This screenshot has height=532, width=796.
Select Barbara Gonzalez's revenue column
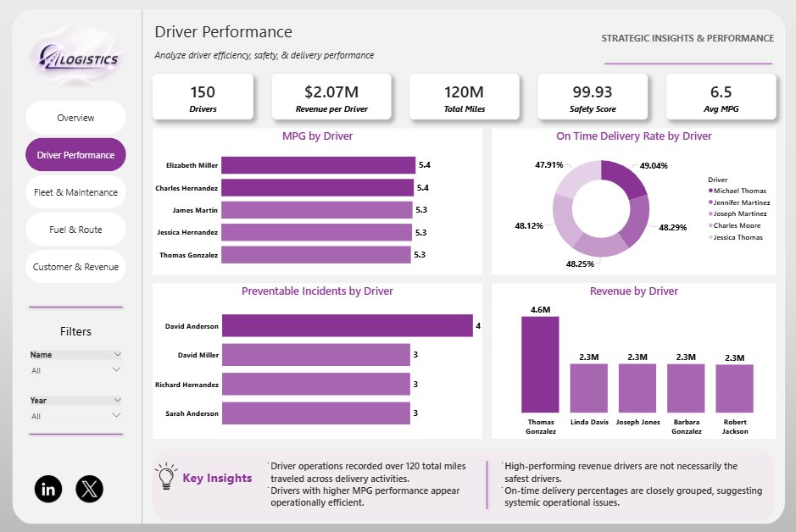click(x=686, y=389)
